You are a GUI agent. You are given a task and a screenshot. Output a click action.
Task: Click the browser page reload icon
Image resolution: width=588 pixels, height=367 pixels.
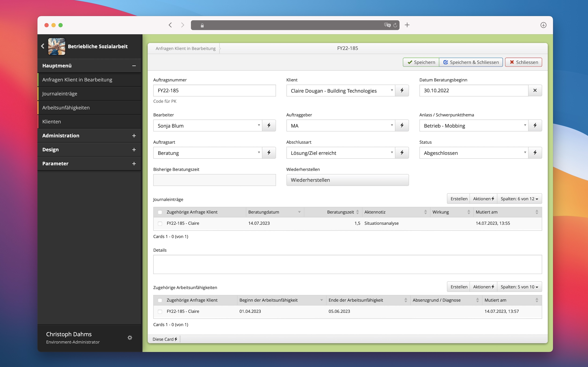point(395,25)
